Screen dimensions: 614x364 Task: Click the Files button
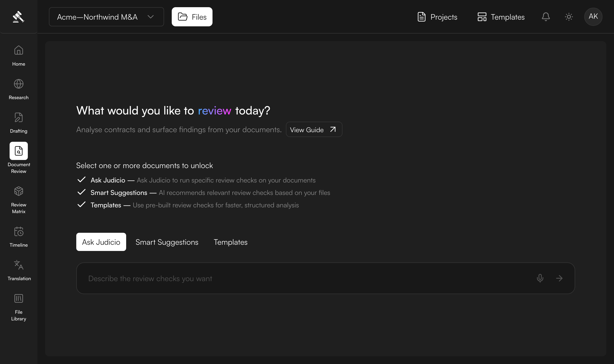[x=192, y=17]
